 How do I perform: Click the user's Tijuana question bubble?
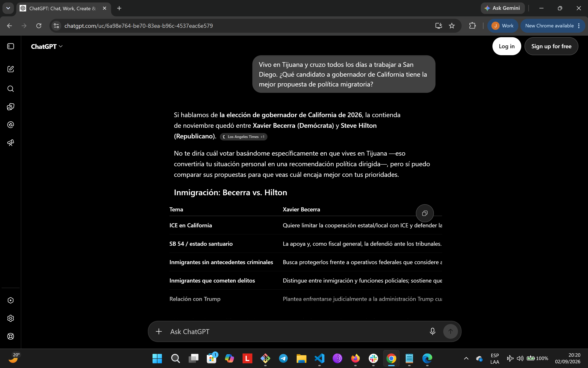click(x=344, y=74)
